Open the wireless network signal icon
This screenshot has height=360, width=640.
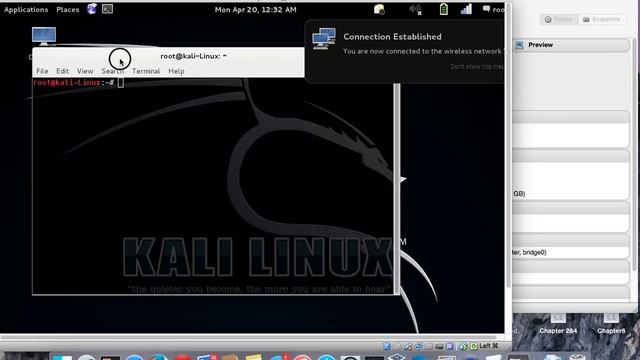coord(466,9)
